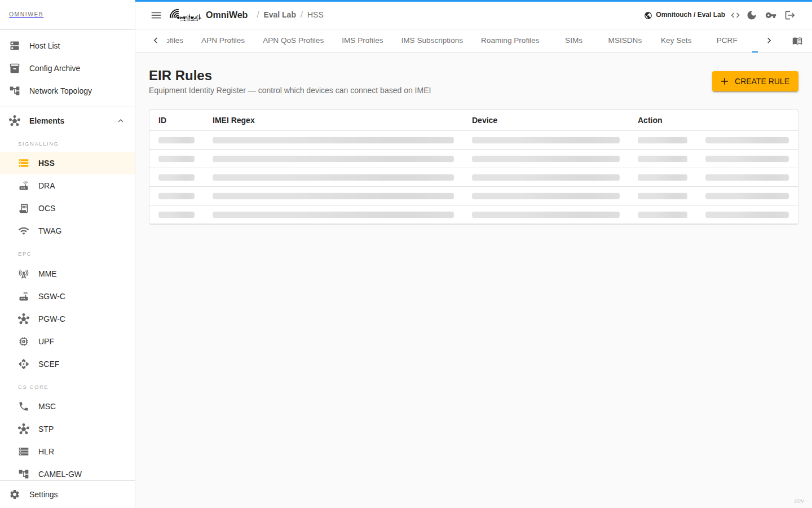
Task: Select HLR element in sidebar
Action: tap(68, 452)
